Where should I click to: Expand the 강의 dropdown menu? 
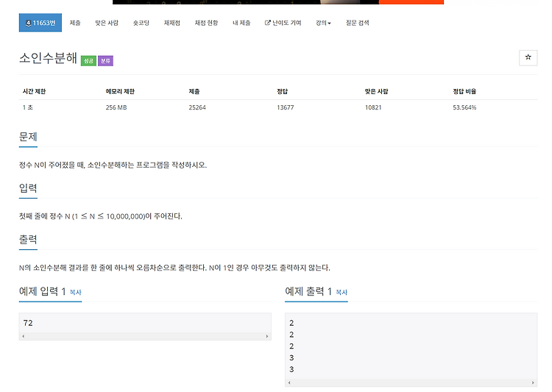tap(323, 23)
